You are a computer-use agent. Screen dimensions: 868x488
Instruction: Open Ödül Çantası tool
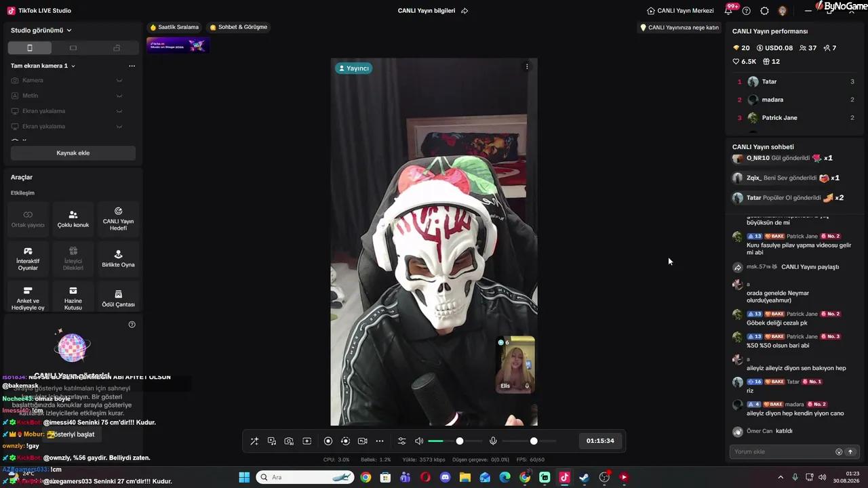[118, 298]
